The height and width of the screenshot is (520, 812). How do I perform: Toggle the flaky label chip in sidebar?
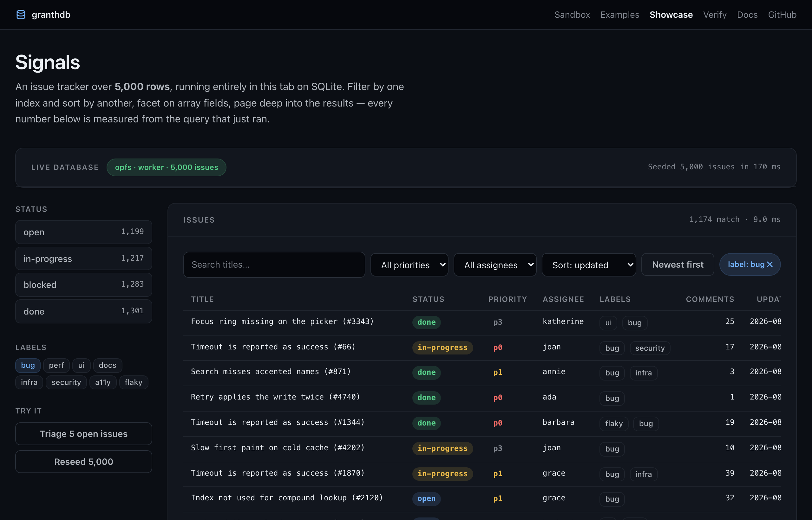click(134, 382)
